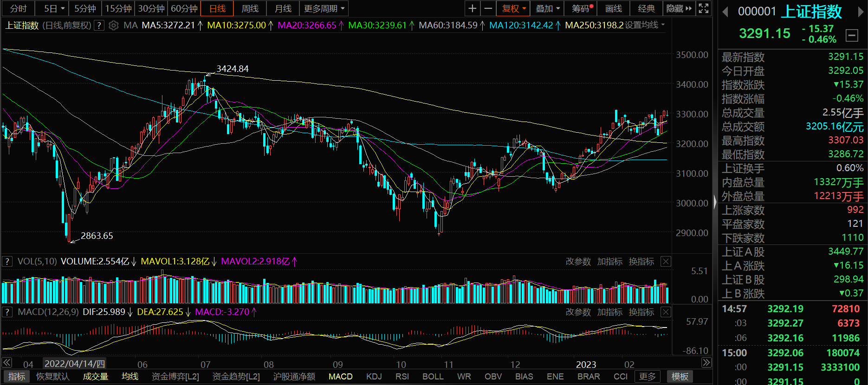Click 换指标 in the VOL panel
This screenshot has width=868, height=385.
(641, 262)
